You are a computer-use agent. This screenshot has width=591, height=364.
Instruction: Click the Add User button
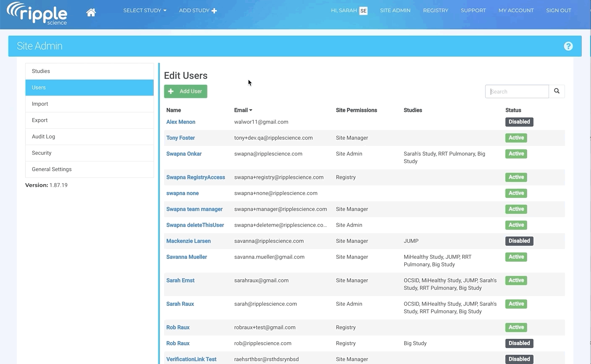point(186,91)
